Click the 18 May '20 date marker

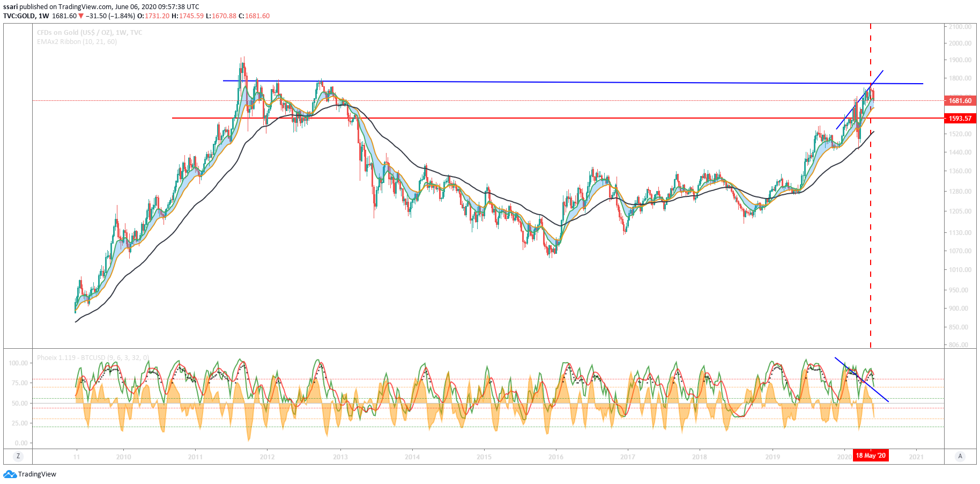click(871, 456)
